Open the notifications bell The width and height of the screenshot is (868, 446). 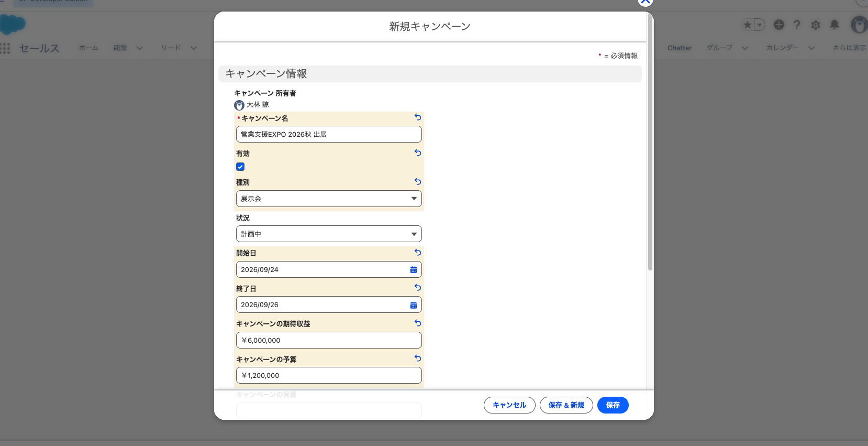coord(834,25)
